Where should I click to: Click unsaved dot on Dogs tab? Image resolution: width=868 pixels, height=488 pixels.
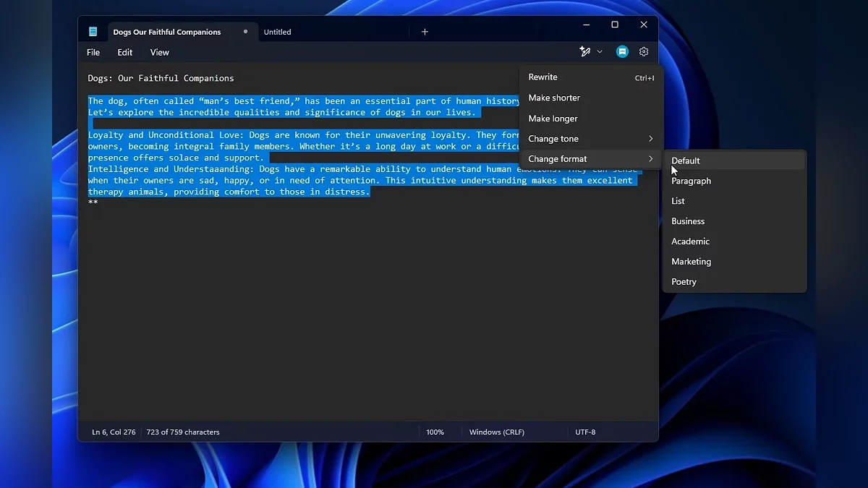point(245,32)
